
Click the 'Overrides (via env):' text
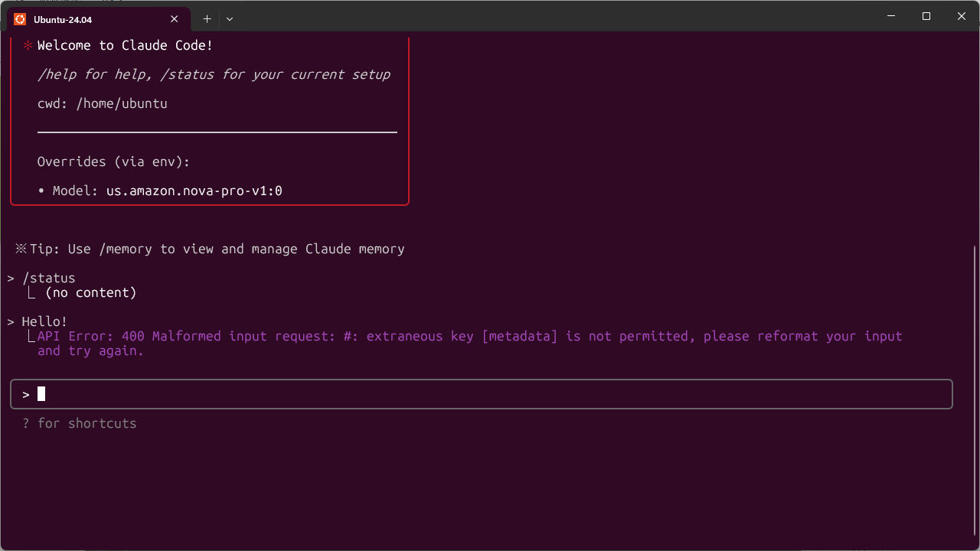(x=113, y=161)
